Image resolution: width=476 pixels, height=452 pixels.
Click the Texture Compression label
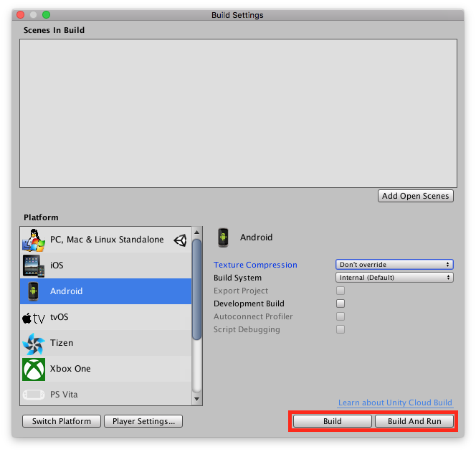coord(255,265)
